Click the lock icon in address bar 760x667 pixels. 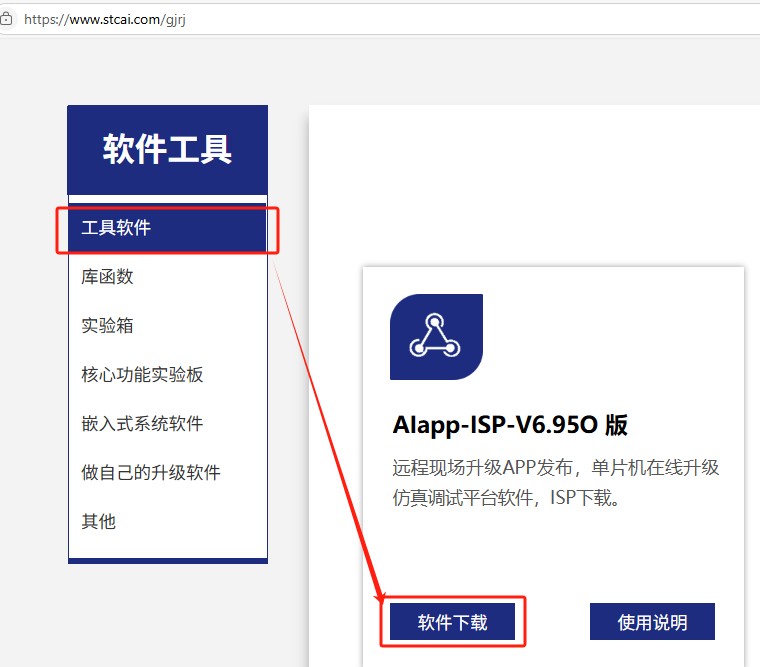tap(6, 19)
